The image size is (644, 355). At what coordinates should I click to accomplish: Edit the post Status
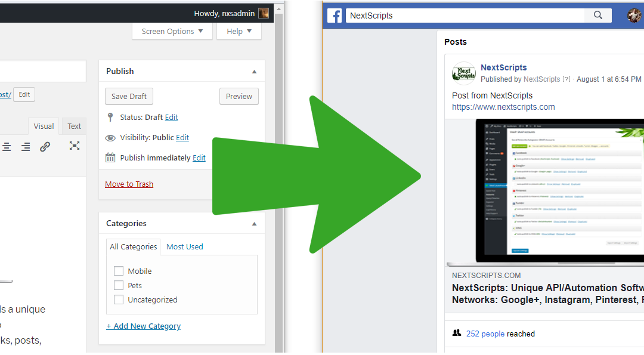click(x=171, y=117)
